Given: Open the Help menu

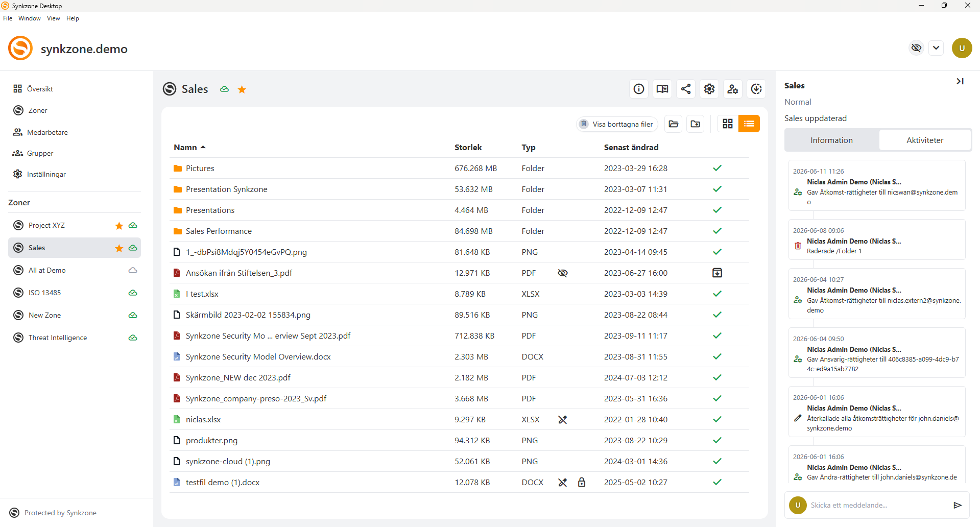Looking at the screenshot, I should (x=73, y=18).
